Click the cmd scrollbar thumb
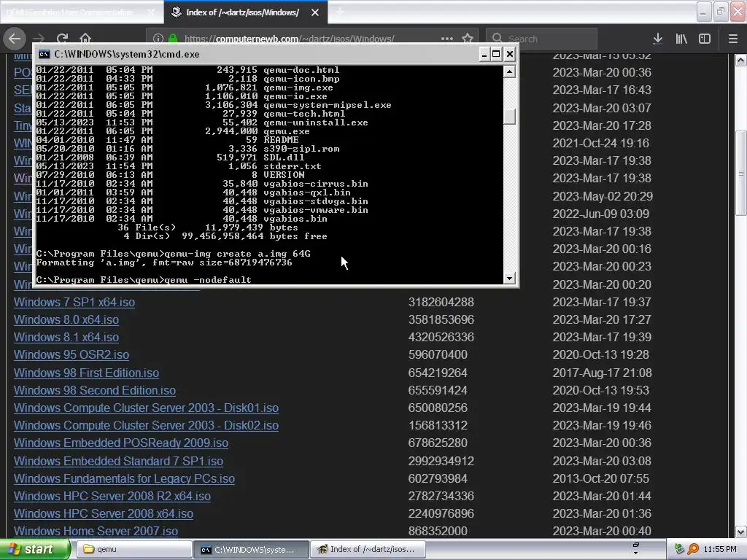Image resolution: width=747 pixels, height=560 pixels. pos(509,116)
